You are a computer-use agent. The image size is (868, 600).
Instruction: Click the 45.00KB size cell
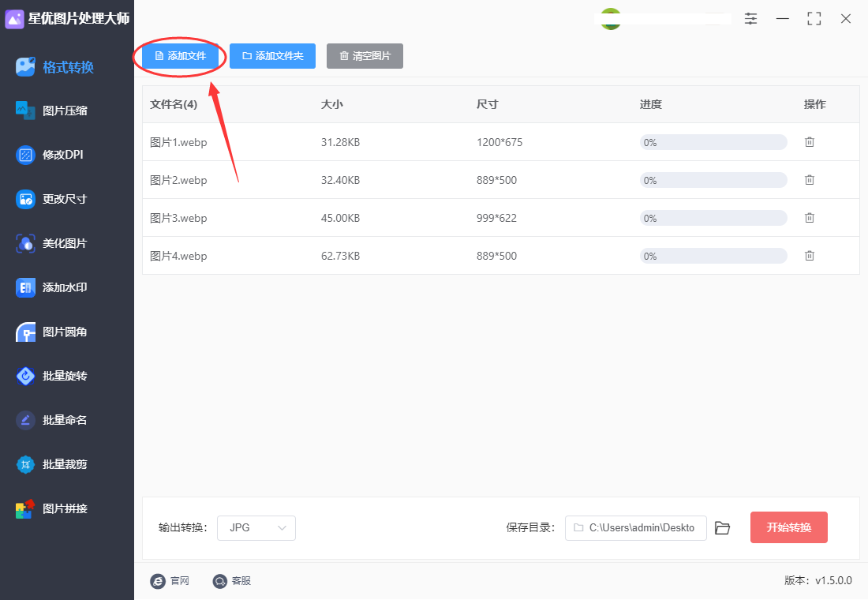(340, 218)
